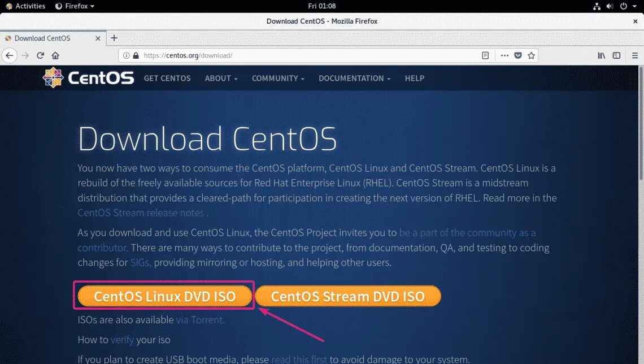Click the padlock connection security icon
The height and width of the screenshot is (364, 644).
(x=136, y=55)
